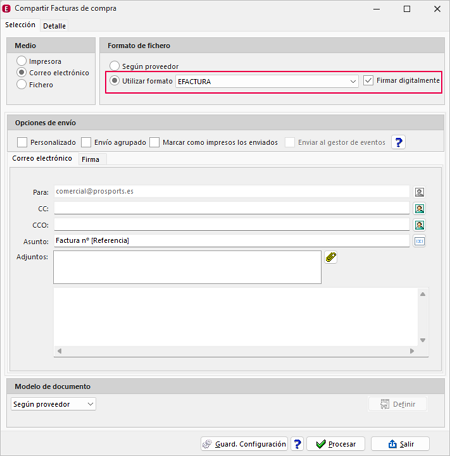This screenshot has height=456, width=450.
Task: Click message body scroll right arrow
Action: coord(412,351)
